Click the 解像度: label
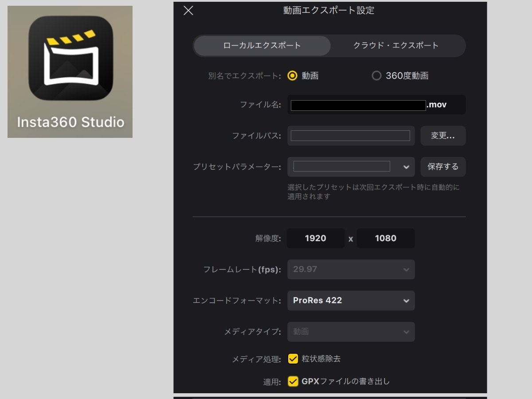This screenshot has width=532, height=399. [x=268, y=239]
